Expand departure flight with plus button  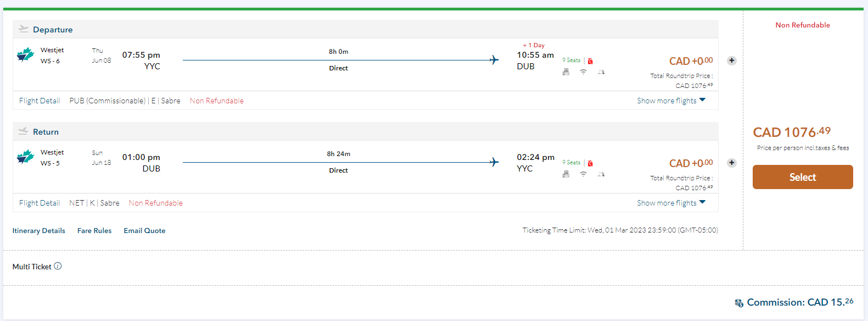pos(732,60)
